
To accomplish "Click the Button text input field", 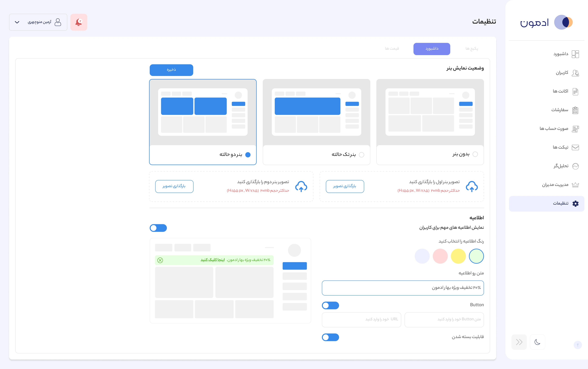I will (x=444, y=320).
